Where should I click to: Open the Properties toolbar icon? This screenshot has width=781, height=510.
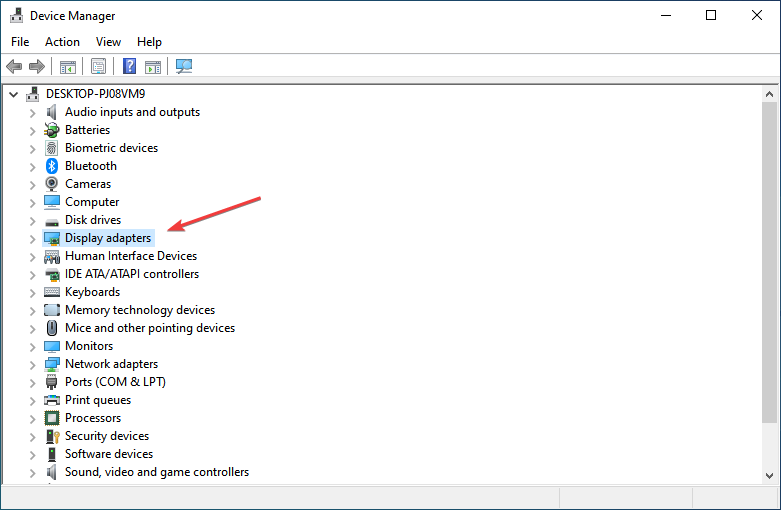[98, 66]
